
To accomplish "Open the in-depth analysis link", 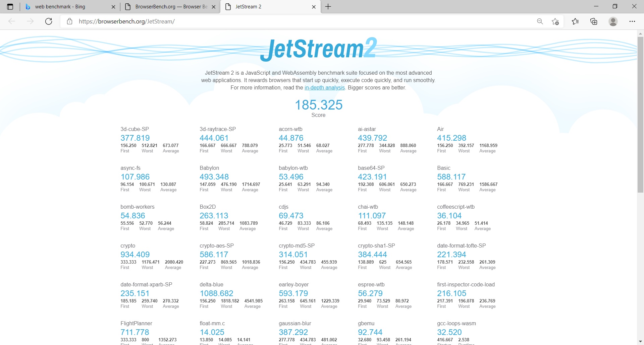I will click(x=324, y=88).
